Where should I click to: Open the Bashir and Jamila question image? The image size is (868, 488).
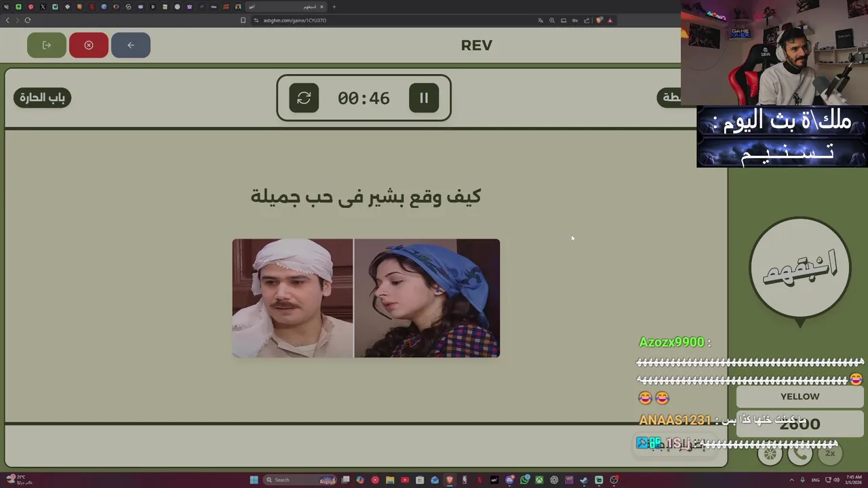[x=366, y=298]
